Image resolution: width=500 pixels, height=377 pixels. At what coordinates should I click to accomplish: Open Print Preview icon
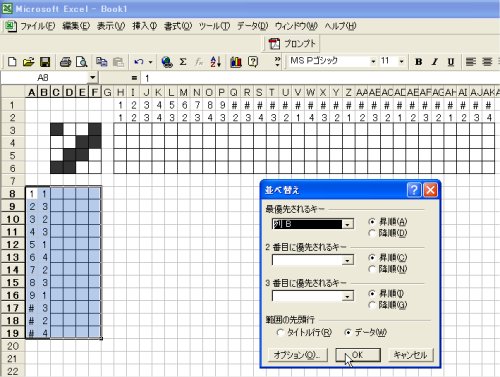coord(81,62)
